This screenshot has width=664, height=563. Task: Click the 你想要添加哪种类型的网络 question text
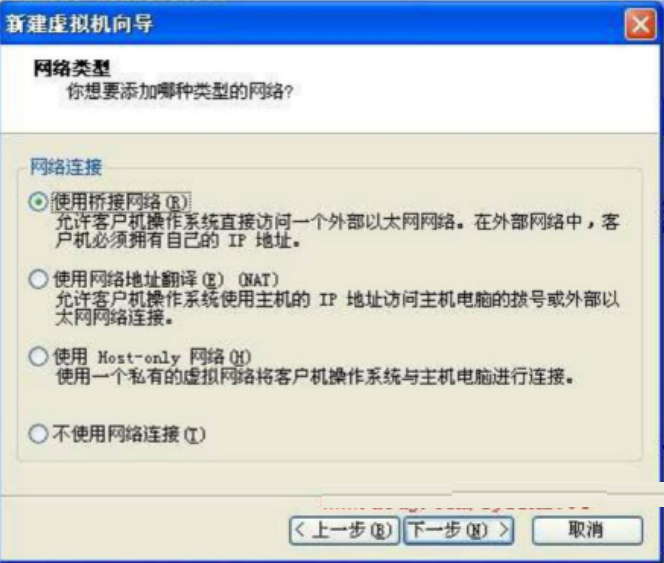[180, 91]
